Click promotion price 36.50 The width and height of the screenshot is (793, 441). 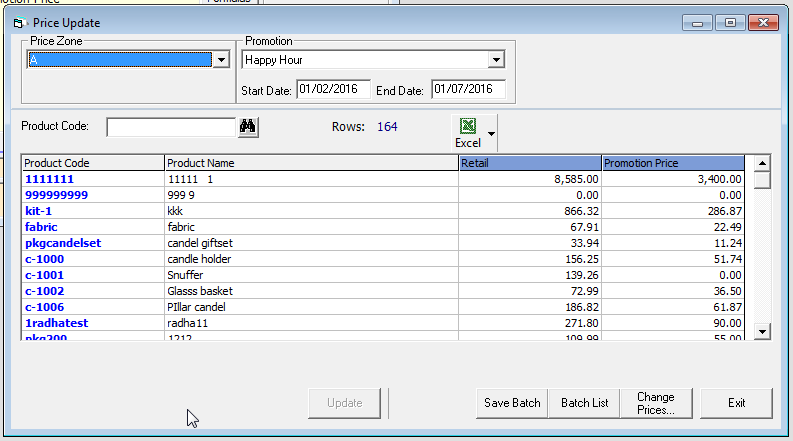tap(728, 291)
